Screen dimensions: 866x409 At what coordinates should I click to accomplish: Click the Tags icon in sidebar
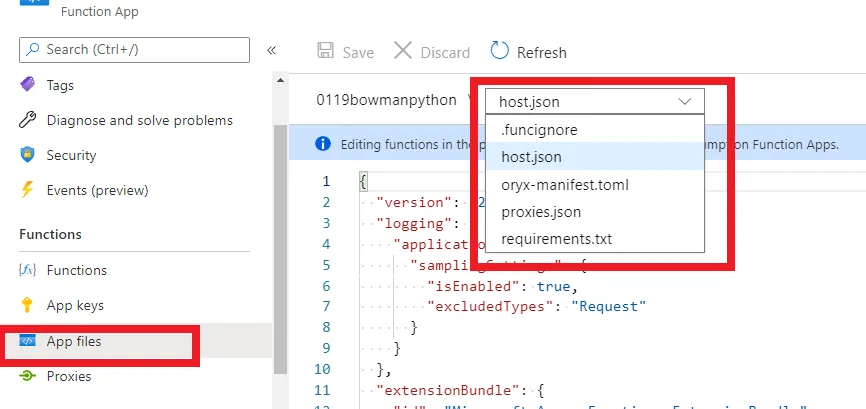point(28,85)
